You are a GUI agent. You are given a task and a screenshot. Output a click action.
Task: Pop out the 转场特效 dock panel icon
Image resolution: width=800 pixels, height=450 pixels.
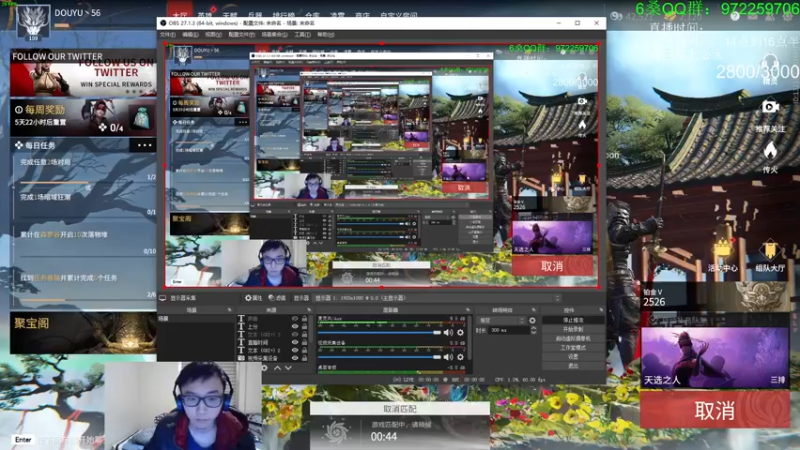(534, 310)
